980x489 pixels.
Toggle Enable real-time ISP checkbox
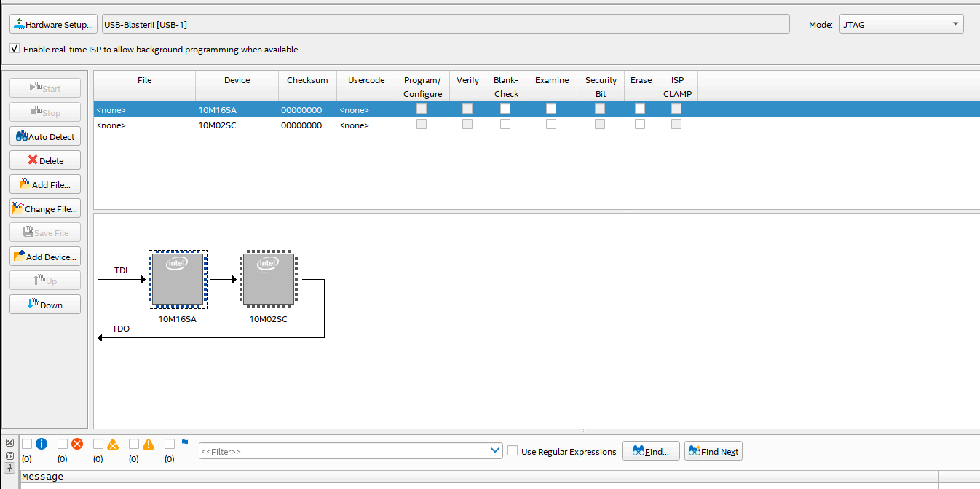point(15,49)
